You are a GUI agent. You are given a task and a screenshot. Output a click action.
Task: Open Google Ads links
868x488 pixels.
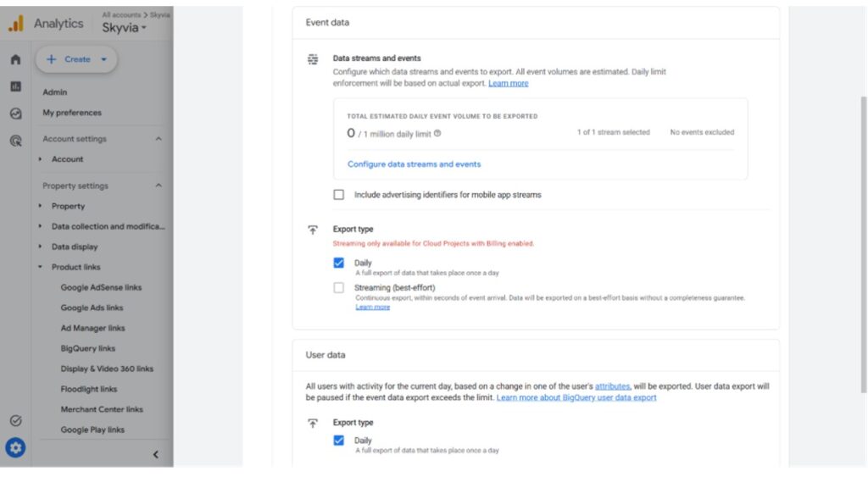[x=92, y=308]
